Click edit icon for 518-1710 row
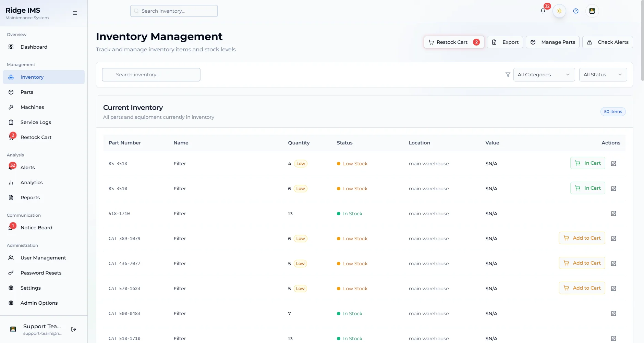 click(x=613, y=214)
